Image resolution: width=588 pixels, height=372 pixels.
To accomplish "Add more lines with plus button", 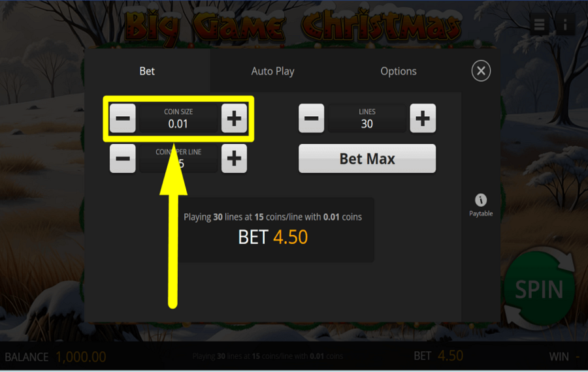I will (423, 118).
